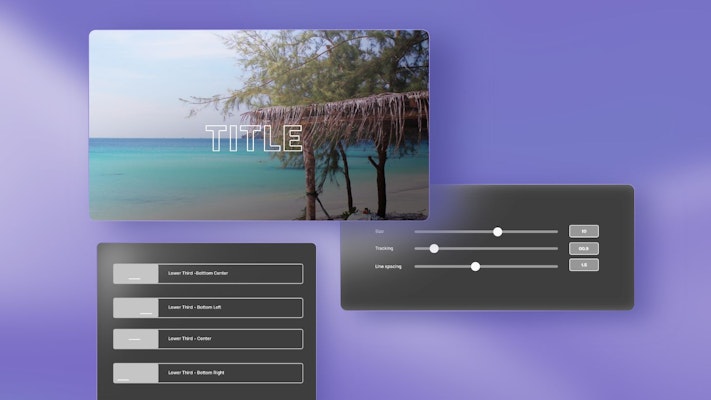Pick the 'Lower Third - Center' preset label
The image size is (711, 400).
click(x=189, y=339)
